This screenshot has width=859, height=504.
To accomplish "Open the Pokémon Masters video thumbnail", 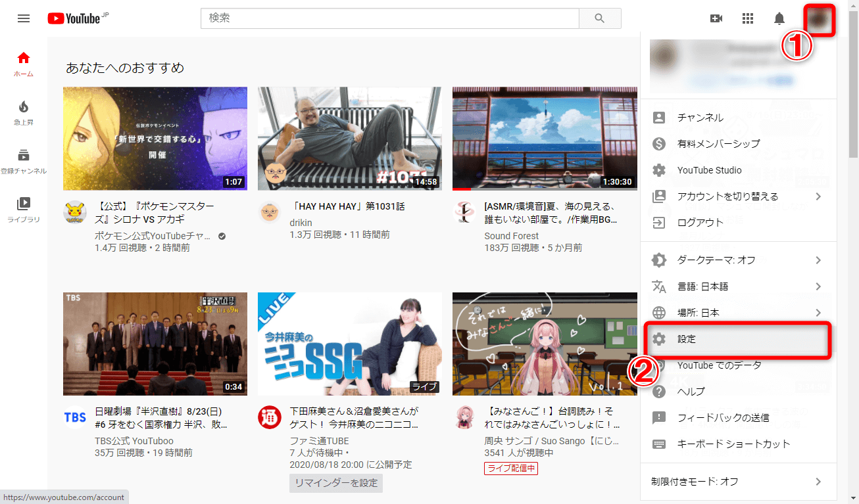I will point(155,139).
